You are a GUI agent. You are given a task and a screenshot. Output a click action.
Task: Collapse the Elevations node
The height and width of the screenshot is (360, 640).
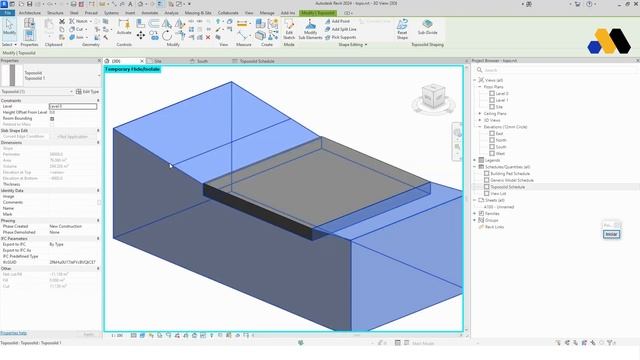click(480, 127)
